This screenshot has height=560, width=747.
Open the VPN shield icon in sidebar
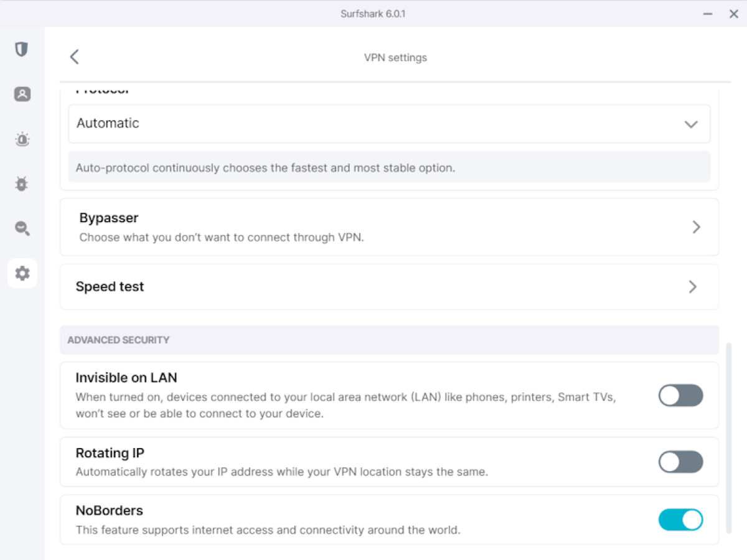point(22,49)
